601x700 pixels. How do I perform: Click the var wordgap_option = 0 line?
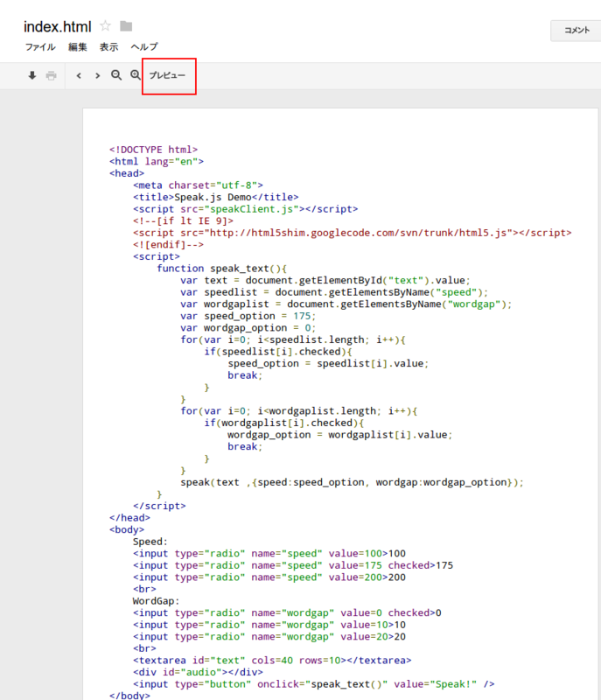[248, 328]
